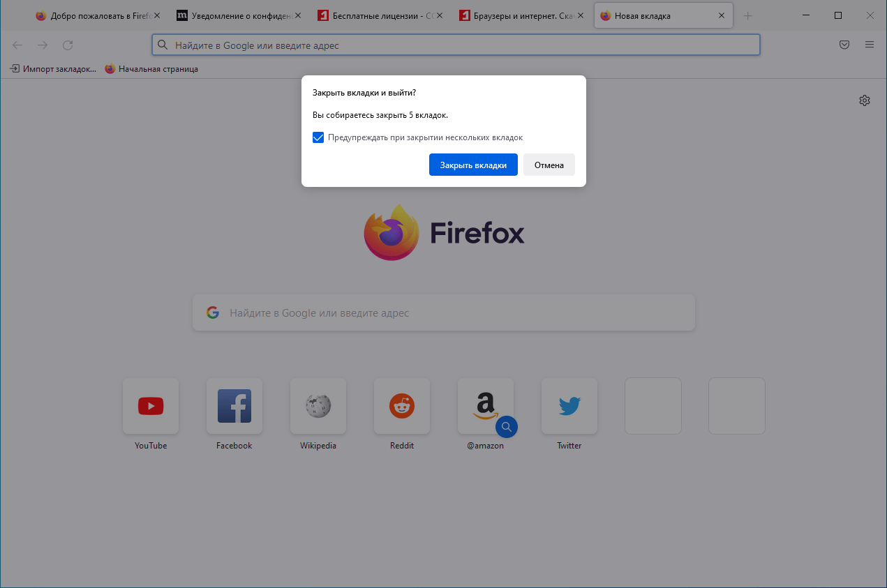This screenshot has height=588, width=887.
Task: Minimize the Firefox window
Action: tap(806, 15)
